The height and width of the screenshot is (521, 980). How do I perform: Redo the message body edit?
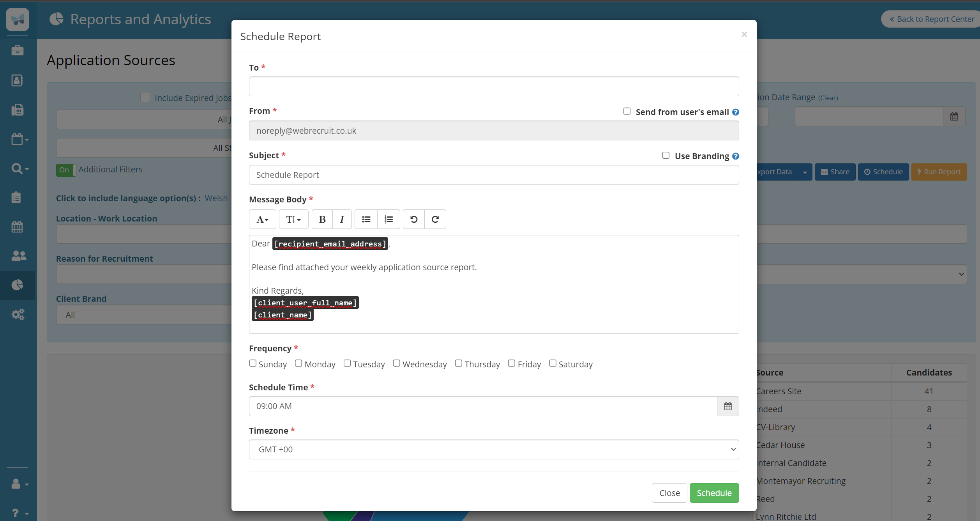pyautogui.click(x=435, y=219)
